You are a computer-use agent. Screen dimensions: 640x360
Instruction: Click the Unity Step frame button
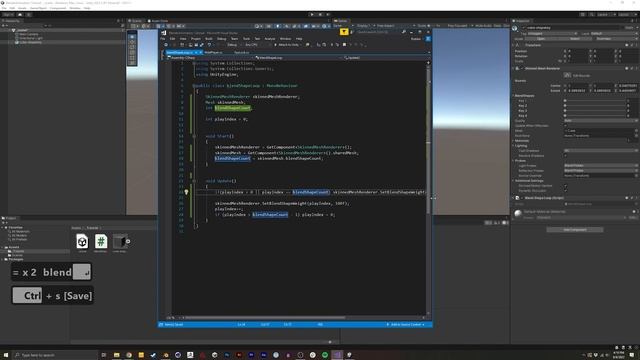(x=328, y=14)
